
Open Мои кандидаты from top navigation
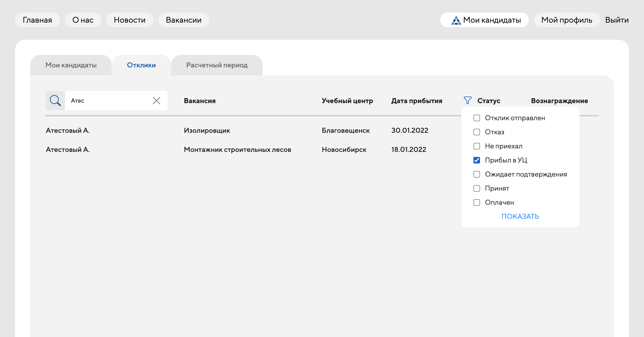click(x=485, y=20)
